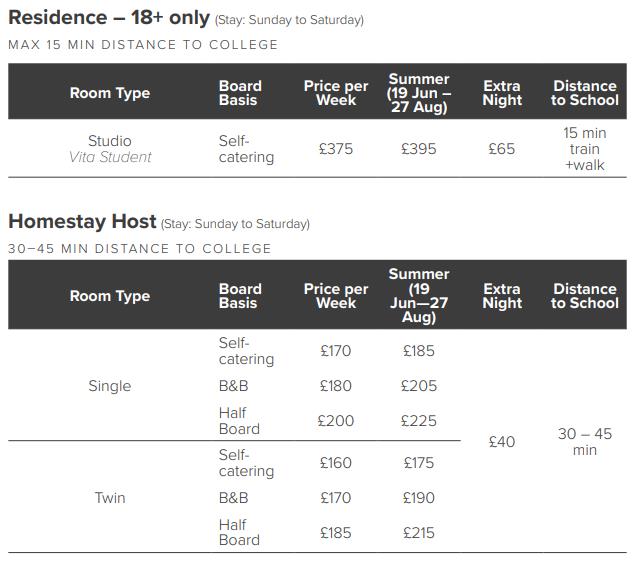Click the £215 Twin Half Board summer price
The height and width of the screenshot is (567, 639).
point(419,533)
